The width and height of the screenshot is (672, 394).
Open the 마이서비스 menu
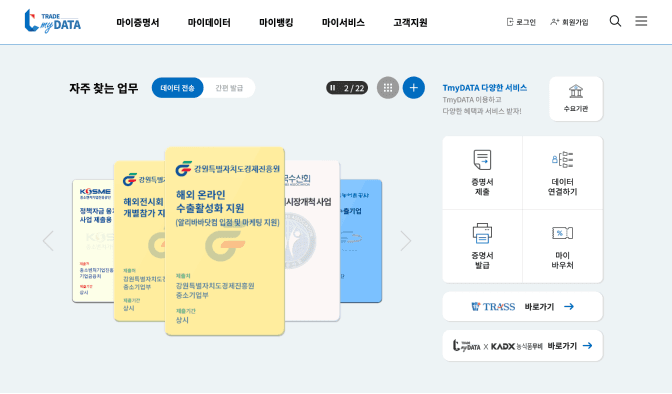click(343, 22)
